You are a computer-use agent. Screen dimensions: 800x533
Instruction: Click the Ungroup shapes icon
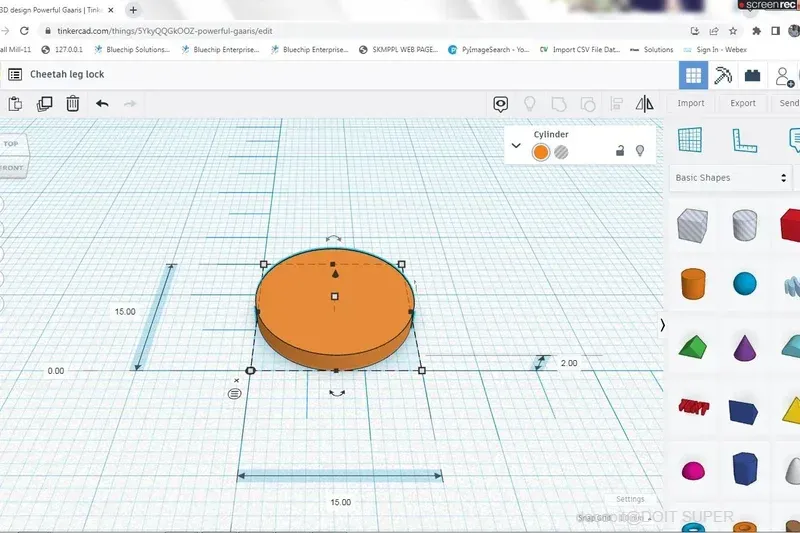click(x=588, y=104)
